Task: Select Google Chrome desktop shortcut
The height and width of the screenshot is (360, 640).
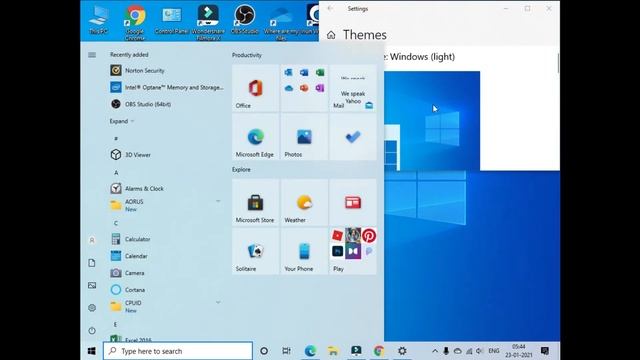Action: [x=135, y=22]
